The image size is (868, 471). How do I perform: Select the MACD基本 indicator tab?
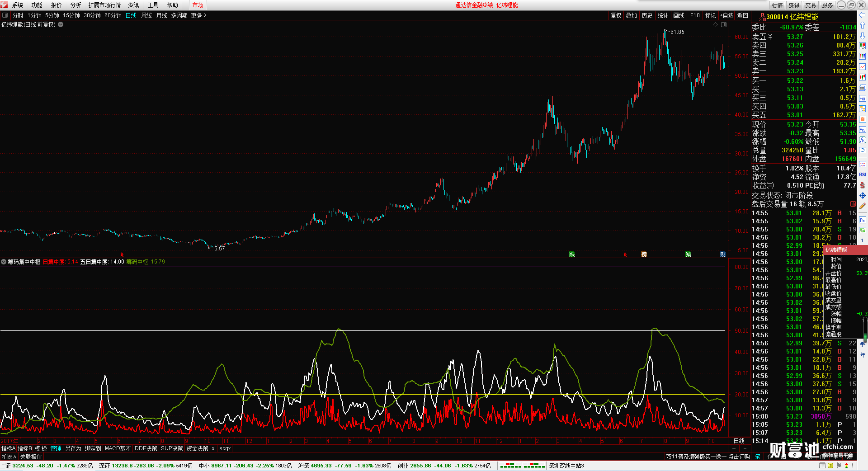click(x=118, y=448)
